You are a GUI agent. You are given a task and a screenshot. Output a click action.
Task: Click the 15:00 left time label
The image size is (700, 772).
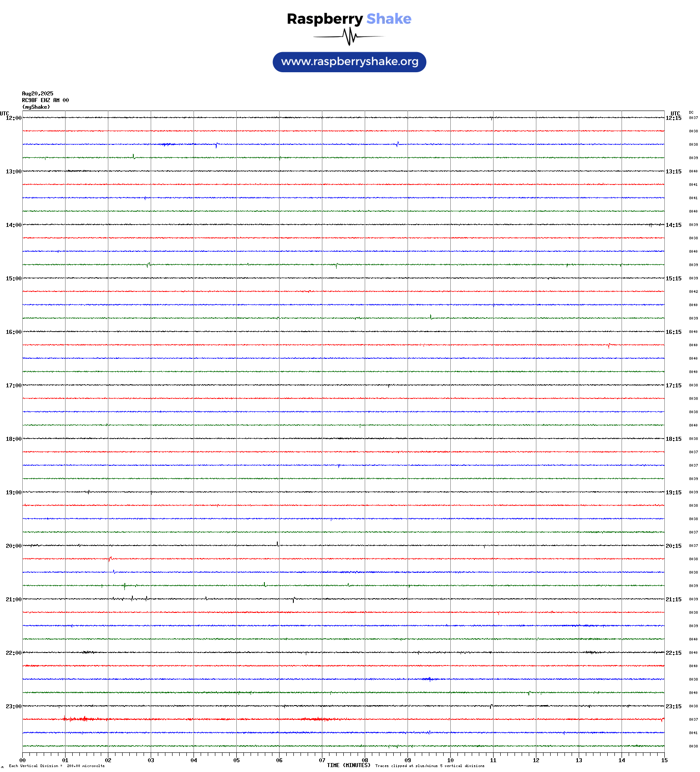13,279
